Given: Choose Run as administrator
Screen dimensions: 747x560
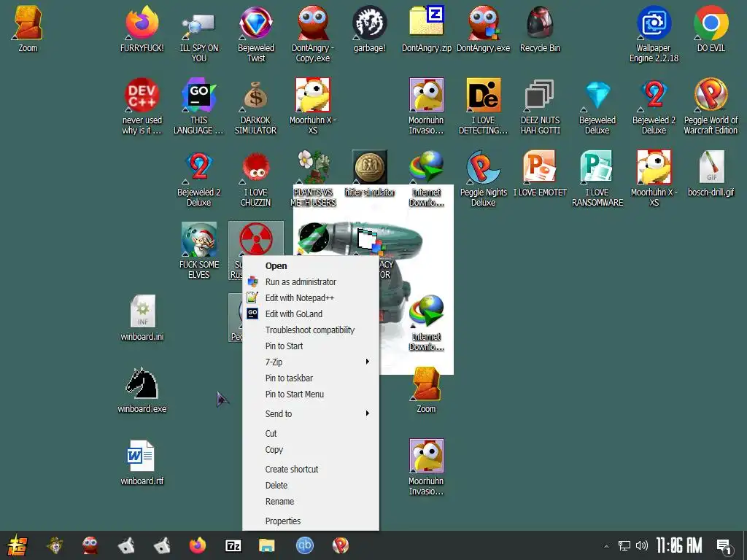Looking at the screenshot, I should (311, 282).
